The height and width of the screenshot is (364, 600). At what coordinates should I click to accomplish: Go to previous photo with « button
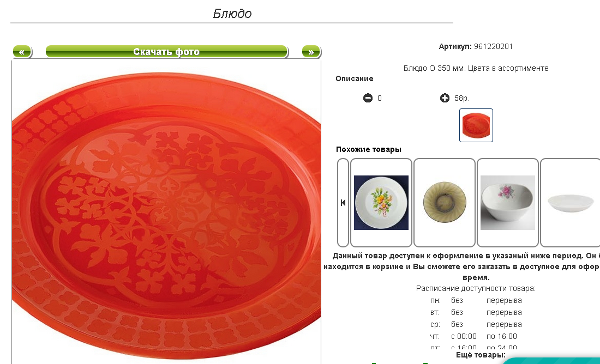click(x=22, y=52)
